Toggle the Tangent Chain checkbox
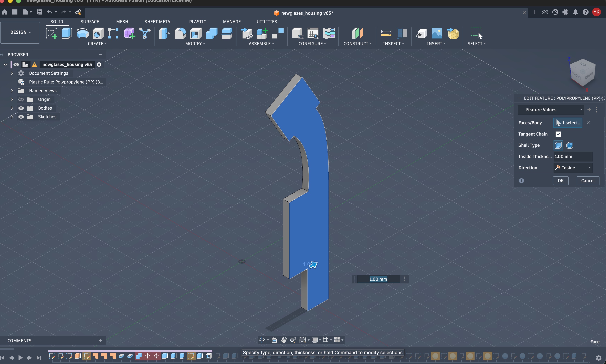The image size is (606, 364). (558, 134)
